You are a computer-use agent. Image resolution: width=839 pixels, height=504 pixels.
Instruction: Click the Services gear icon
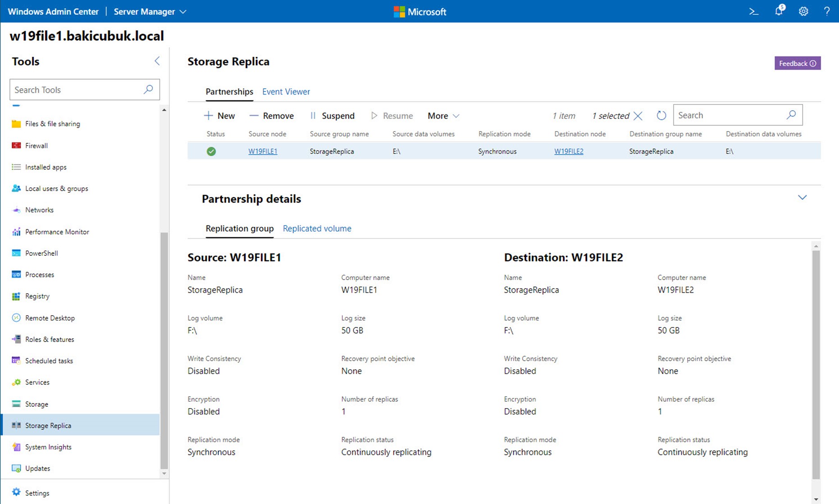[16, 382]
